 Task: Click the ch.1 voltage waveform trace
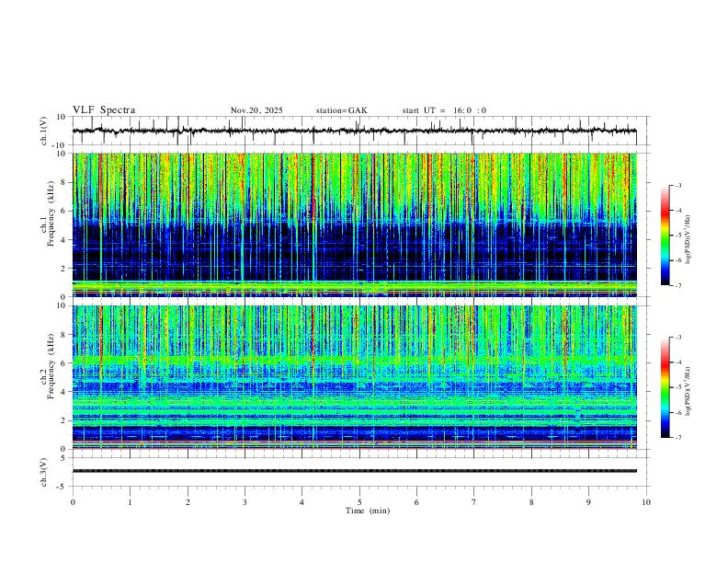pyautogui.click(x=354, y=131)
